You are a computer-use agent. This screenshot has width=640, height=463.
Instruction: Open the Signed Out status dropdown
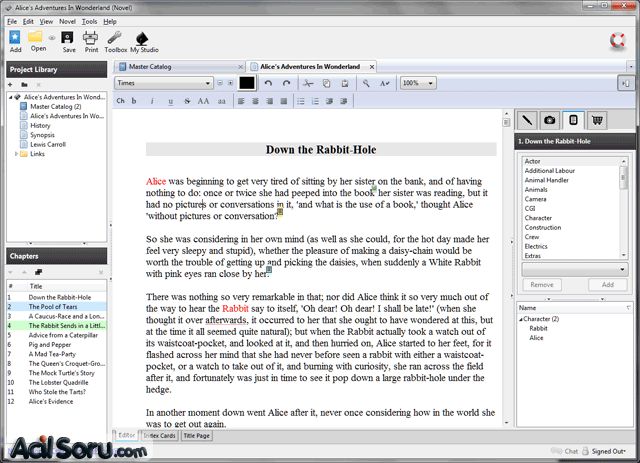coord(607,451)
